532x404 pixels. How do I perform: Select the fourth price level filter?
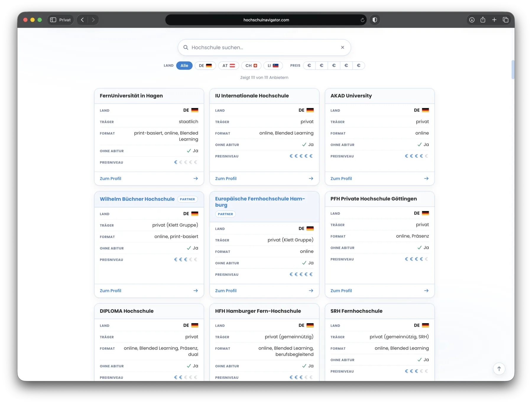[x=346, y=66]
